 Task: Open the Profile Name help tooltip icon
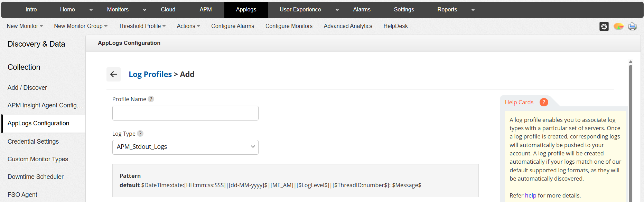coord(151,99)
